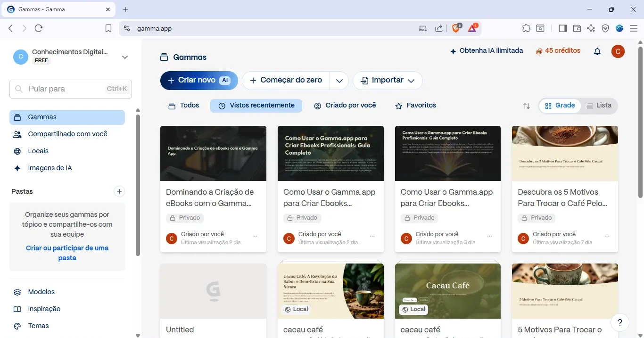Select the Todos filter tab

[184, 106]
